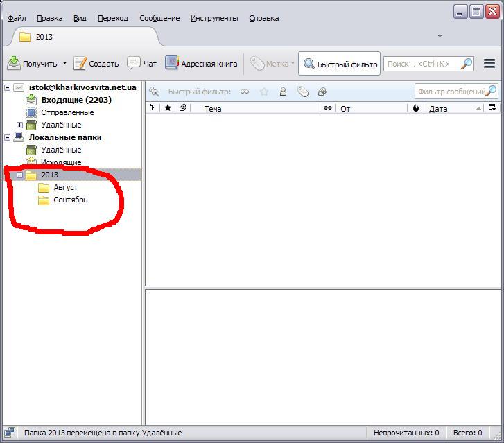504x443 pixels.
Task: Maximize the mail window
Action: (x=477, y=12)
